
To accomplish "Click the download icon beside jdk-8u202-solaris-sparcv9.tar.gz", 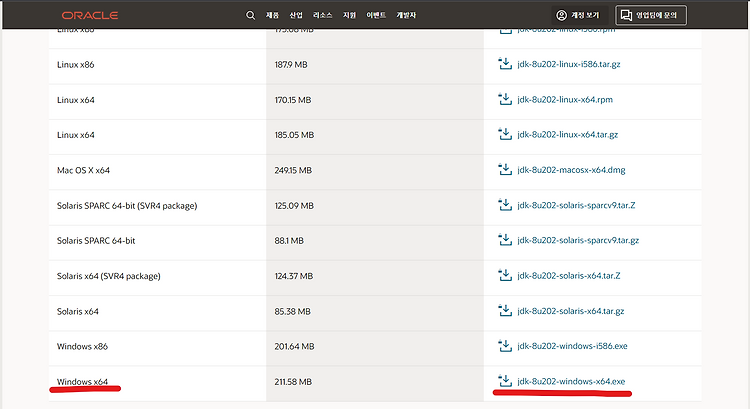I will pyautogui.click(x=505, y=240).
